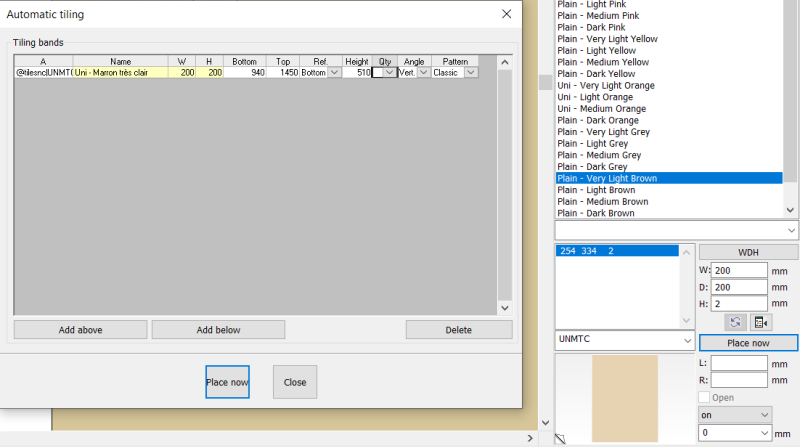Choose Plain - Medium Grey entry
Viewport: 800px width, 448px height.
599,155
